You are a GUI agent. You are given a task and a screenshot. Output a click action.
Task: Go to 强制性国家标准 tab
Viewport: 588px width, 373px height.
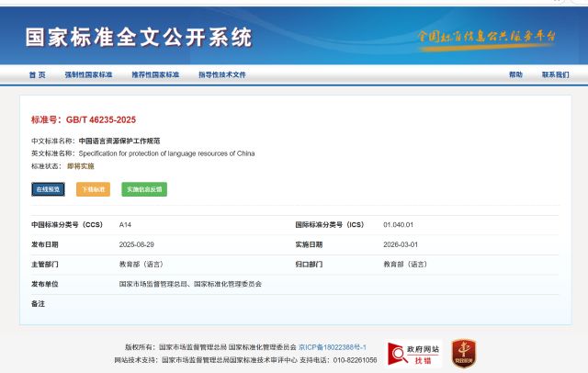[x=88, y=74]
